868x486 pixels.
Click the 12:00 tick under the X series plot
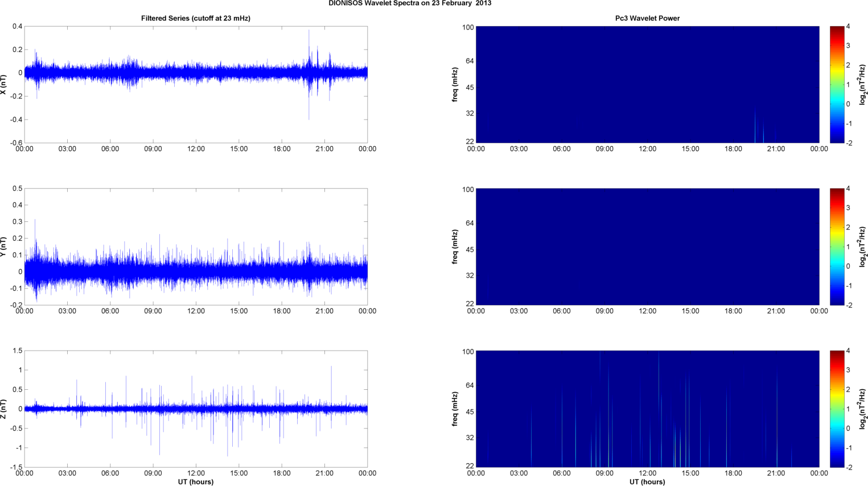(196, 149)
